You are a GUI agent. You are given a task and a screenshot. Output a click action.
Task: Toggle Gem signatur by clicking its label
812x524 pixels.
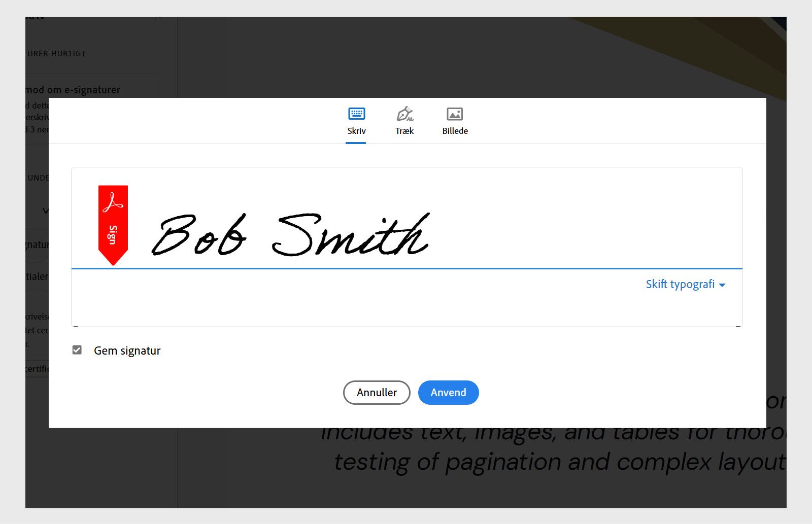[127, 351]
